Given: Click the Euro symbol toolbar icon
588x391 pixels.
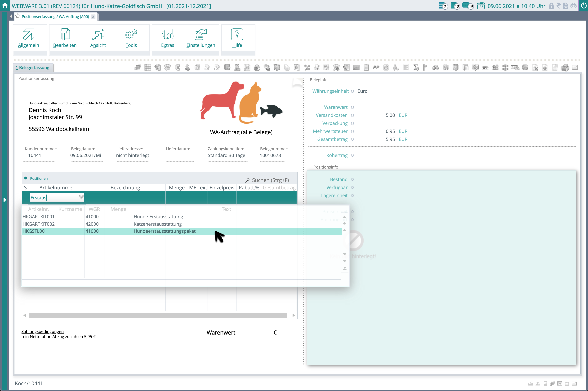Looking at the screenshot, I should [x=178, y=68].
